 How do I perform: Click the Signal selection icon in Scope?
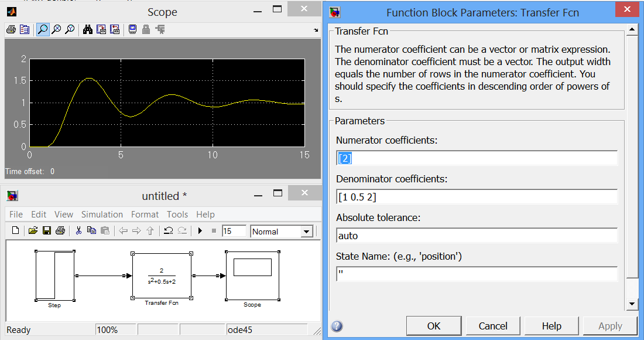pyautogui.click(x=160, y=29)
